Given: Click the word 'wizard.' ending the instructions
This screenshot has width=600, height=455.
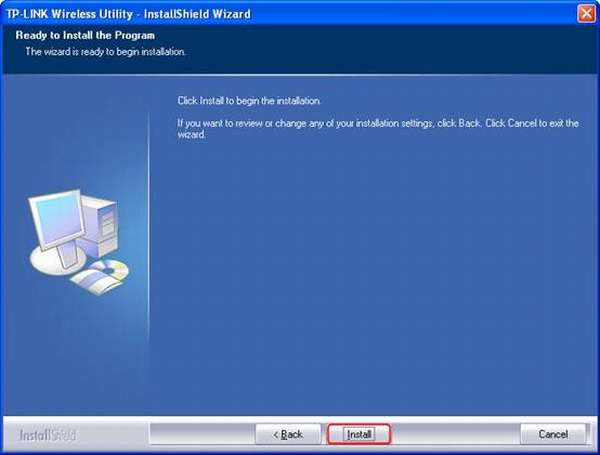Looking at the screenshot, I should point(191,132).
